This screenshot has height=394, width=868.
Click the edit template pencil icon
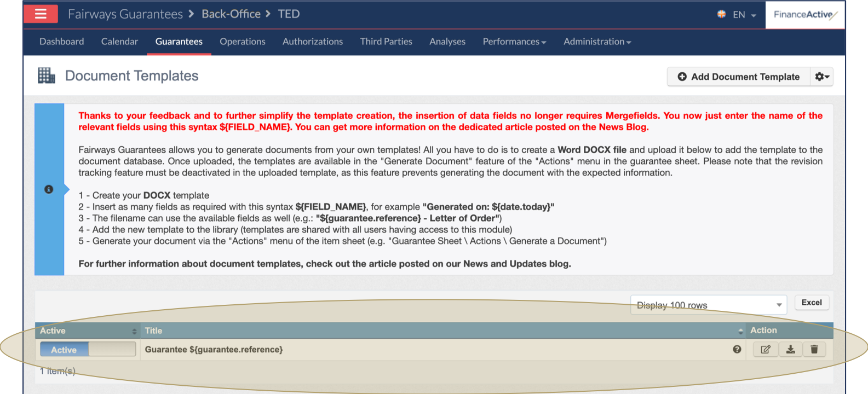coord(765,350)
